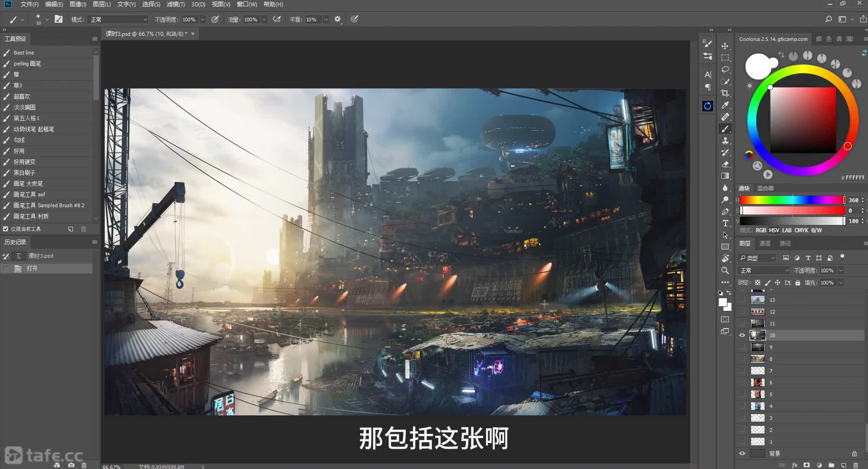Open the 窗口(W) menu
Viewport: 868px width, 469px height.
[x=247, y=4]
